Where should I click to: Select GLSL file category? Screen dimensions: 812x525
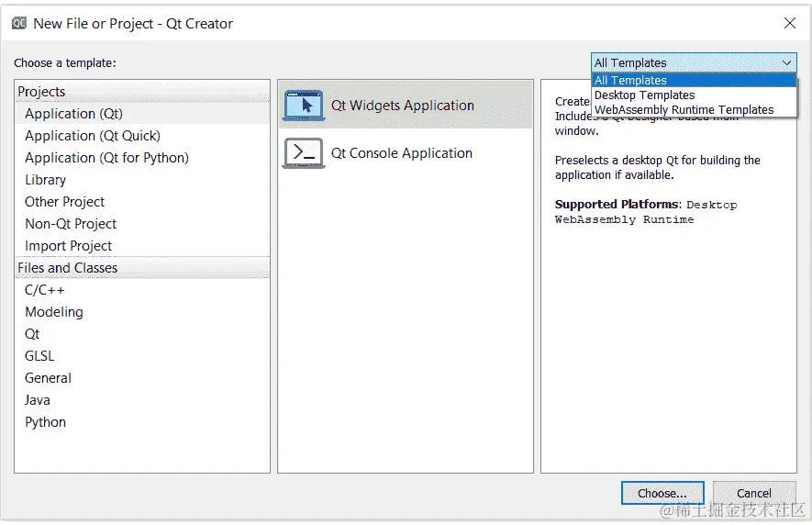[142, 356]
